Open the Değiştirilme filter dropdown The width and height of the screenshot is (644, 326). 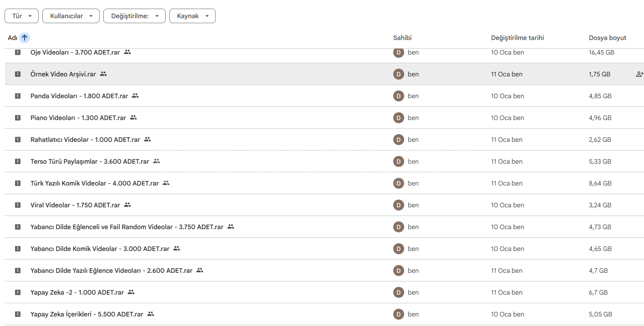tap(134, 16)
